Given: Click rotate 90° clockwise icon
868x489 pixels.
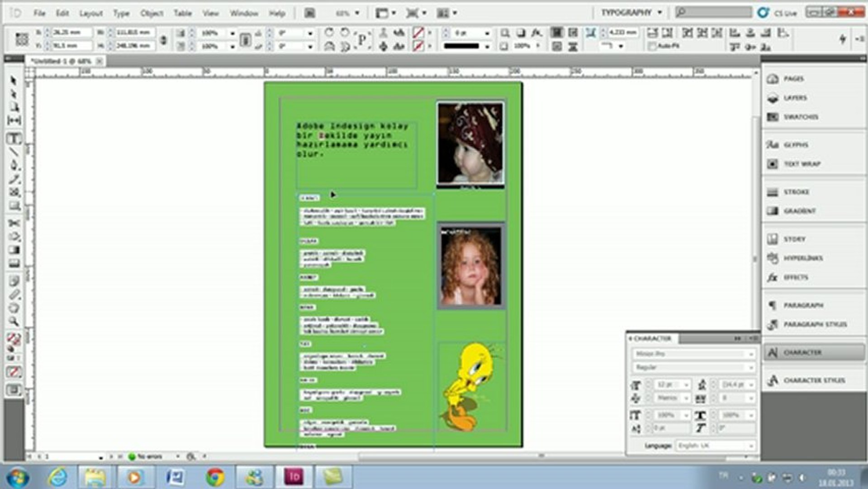Looking at the screenshot, I should tap(329, 33).
